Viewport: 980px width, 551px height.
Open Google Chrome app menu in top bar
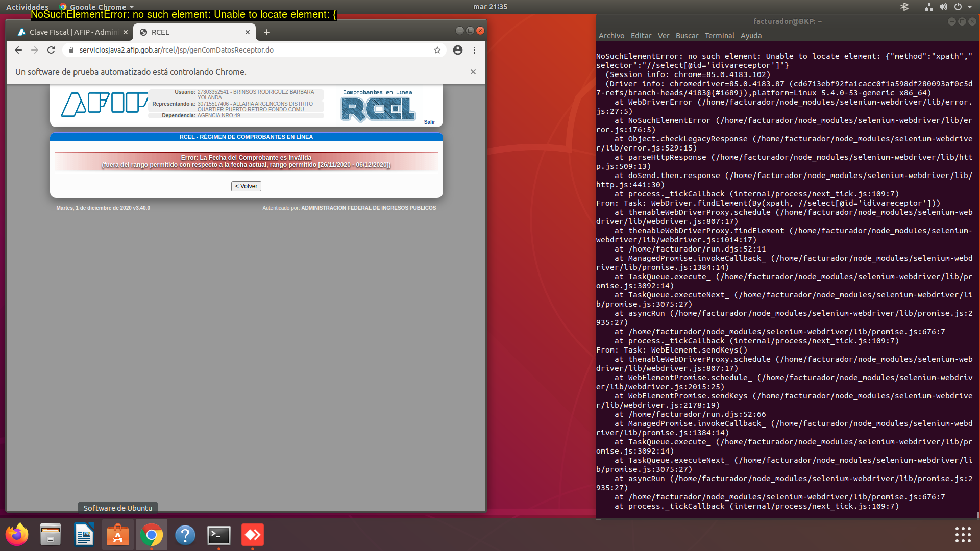[x=96, y=7]
